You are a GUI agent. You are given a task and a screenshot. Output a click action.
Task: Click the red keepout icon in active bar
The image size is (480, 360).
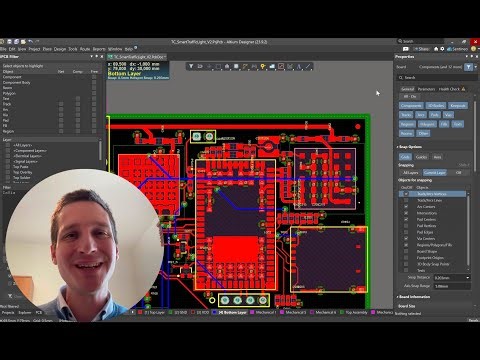click(281, 66)
